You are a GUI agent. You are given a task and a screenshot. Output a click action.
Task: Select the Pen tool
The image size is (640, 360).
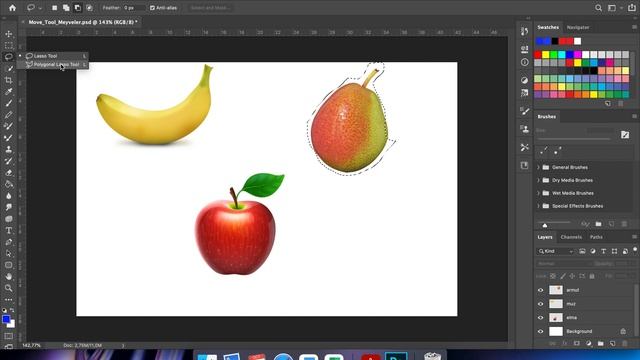(9, 242)
